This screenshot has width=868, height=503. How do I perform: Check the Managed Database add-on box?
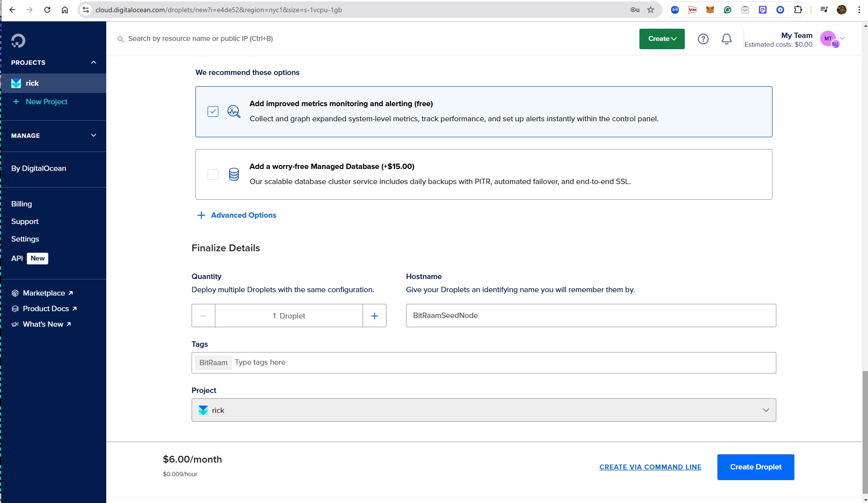pos(213,174)
